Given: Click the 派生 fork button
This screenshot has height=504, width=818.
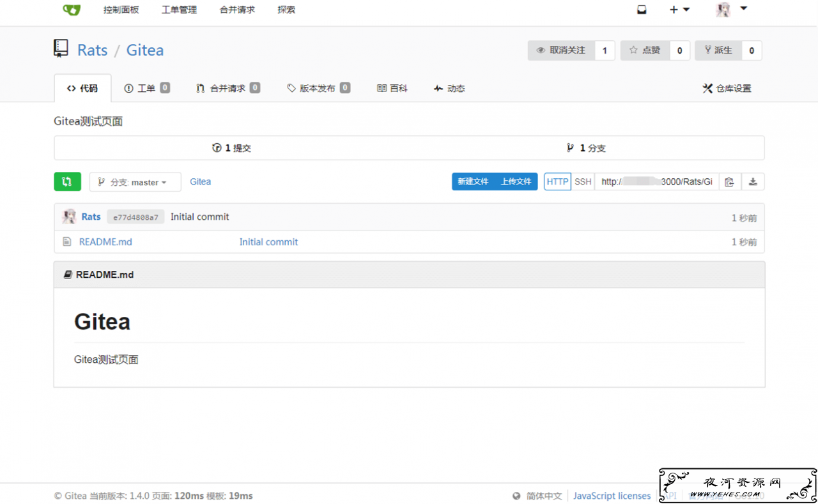Looking at the screenshot, I should [x=718, y=50].
